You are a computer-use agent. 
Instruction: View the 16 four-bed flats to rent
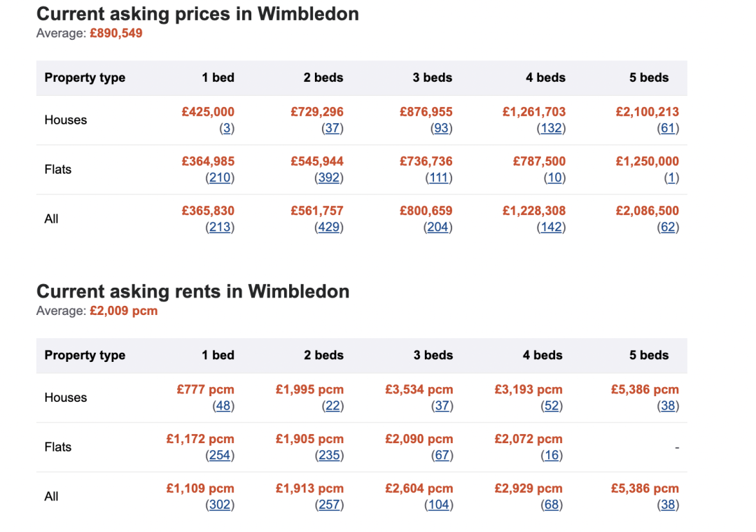click(552, 456)
